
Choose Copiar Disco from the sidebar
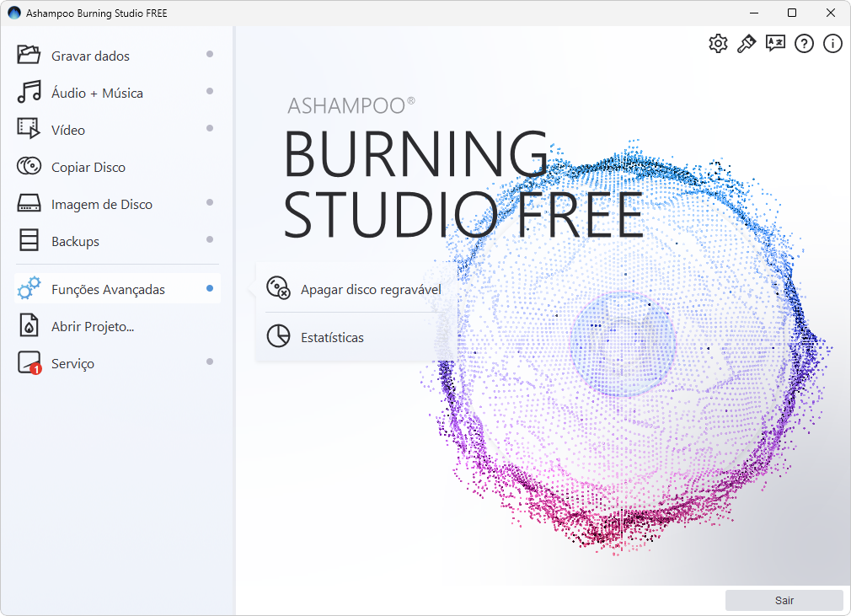click(88, 167)
